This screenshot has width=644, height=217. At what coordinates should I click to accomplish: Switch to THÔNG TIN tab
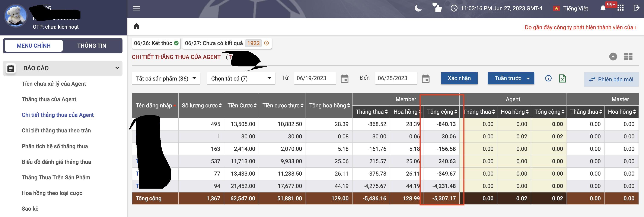point(92,46)
